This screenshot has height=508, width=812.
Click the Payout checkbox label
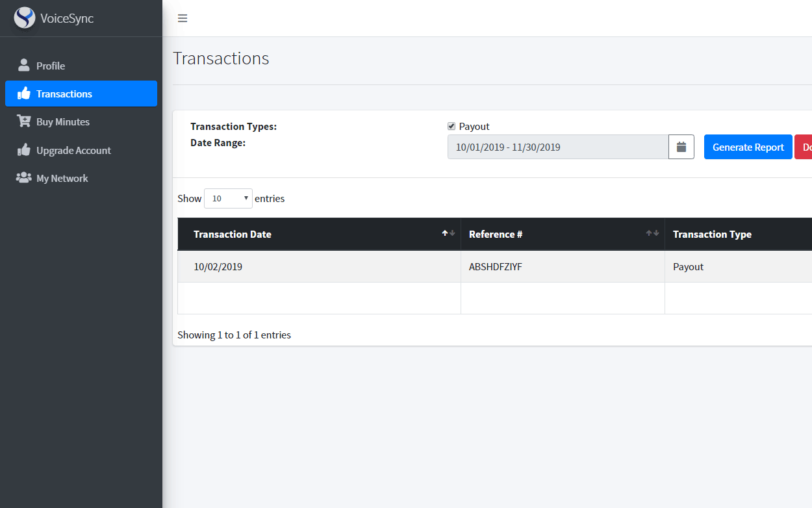tap(474, 126)
